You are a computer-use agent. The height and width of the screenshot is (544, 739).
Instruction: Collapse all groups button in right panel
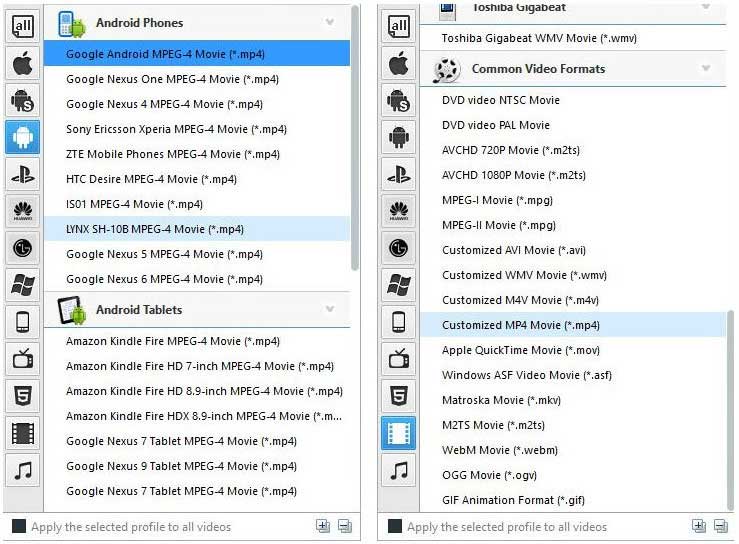click(x=721, y=526)
